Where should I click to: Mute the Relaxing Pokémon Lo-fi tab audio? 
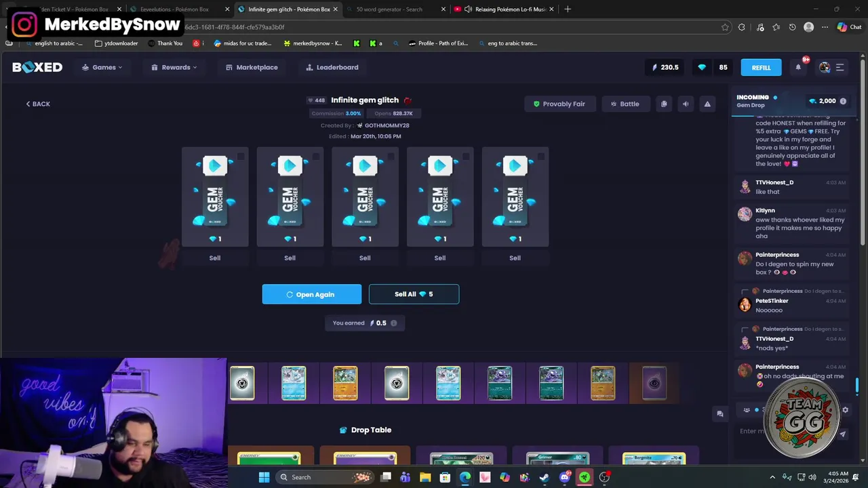[468, 9]
